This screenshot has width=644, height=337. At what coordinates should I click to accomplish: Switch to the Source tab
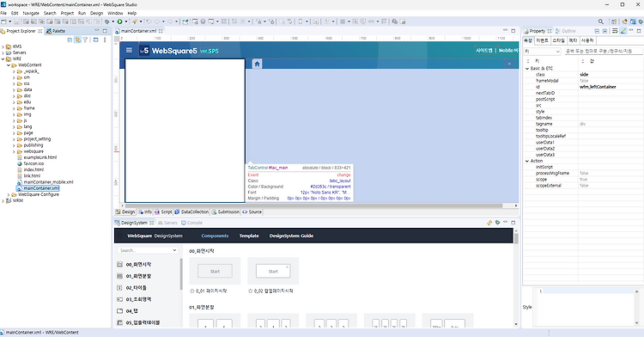pyautogui.click(x=252, y=211)
